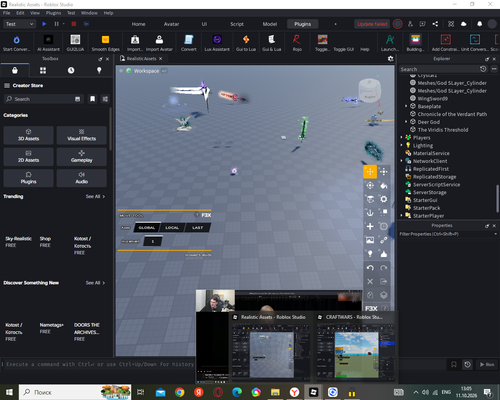Select the F3X Move tool

point(370,172)
